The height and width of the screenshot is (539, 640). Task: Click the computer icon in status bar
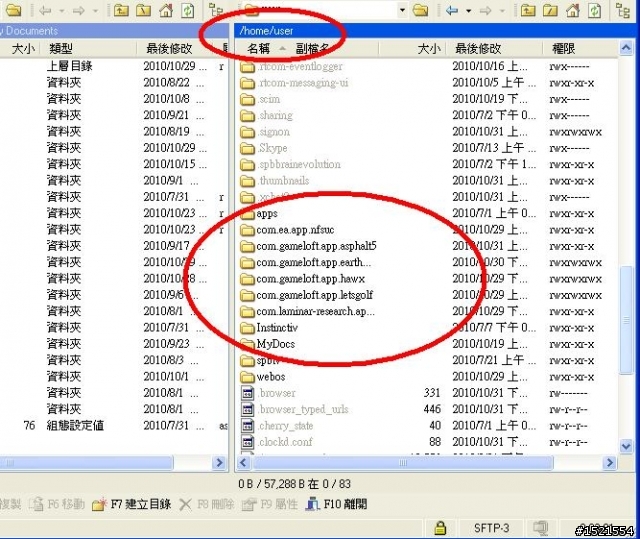click(541, 528)
